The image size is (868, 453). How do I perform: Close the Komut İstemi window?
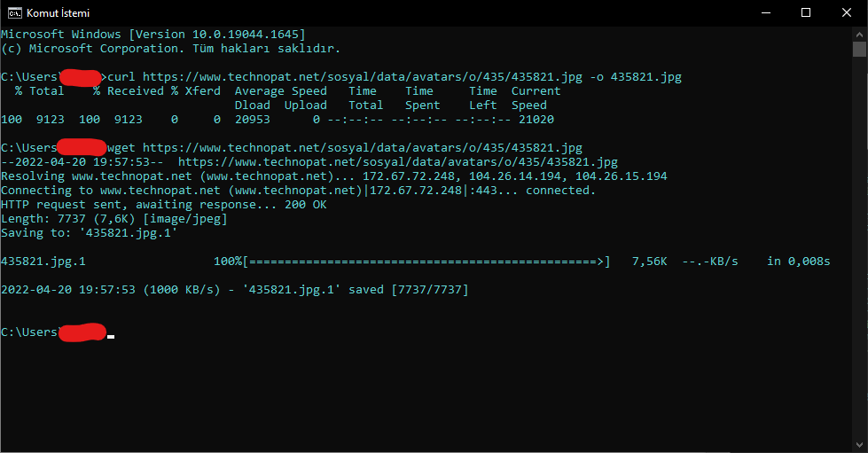[x=847, y=13]
